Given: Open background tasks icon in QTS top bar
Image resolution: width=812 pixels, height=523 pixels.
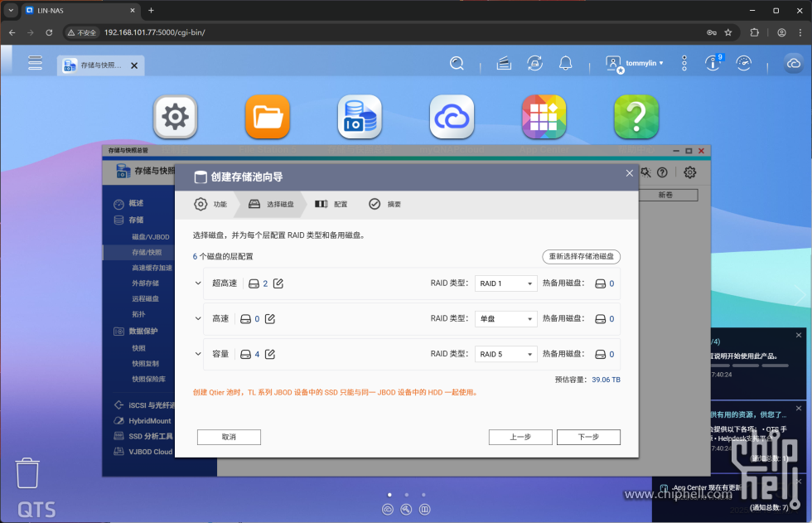Looking at the screenshot, I should (504, 63).
